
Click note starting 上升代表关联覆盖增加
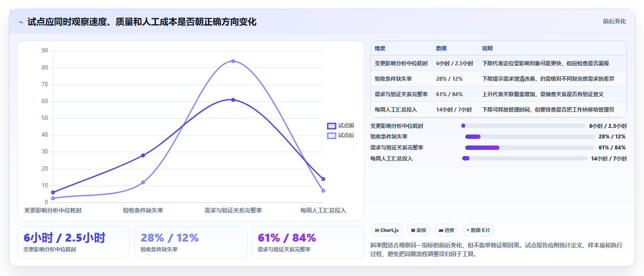coord(543,94)
